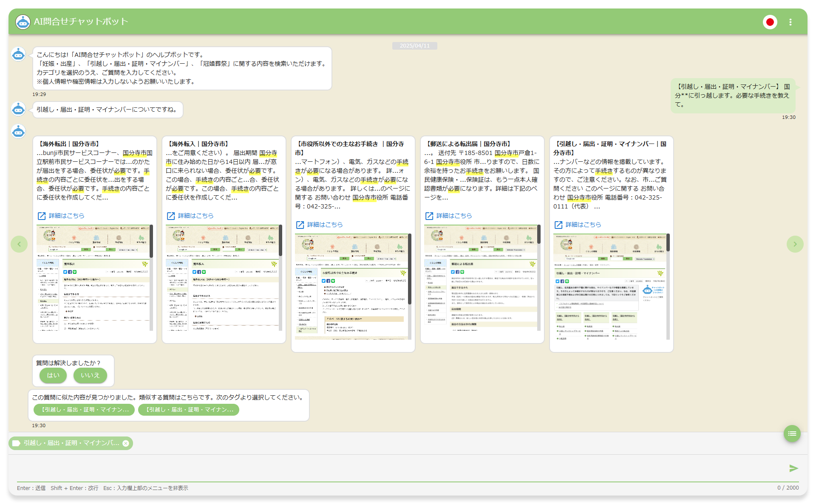
Task: Click the 【市役所以外での主なお手続き】 card title
Action: [x=350, y=148]
